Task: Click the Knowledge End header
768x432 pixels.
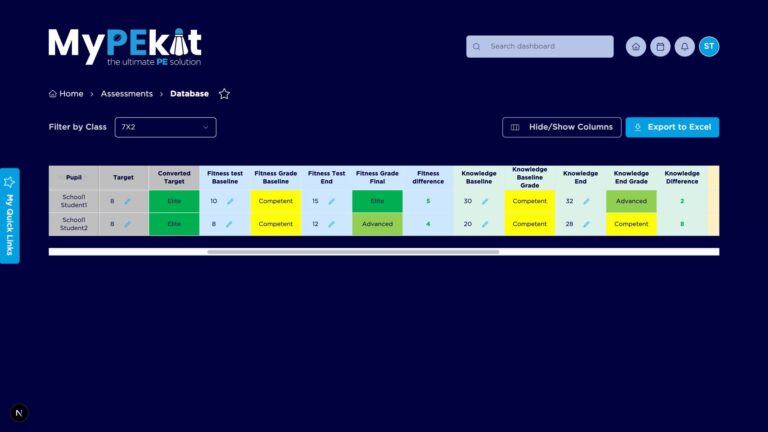Action: (580, 177)
